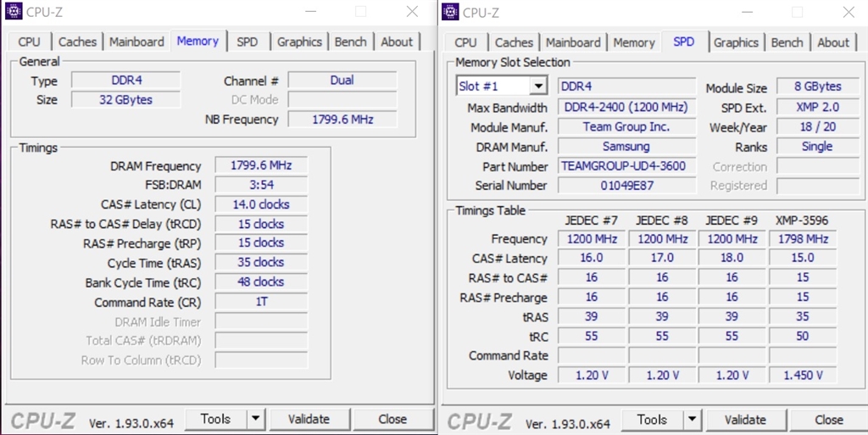Click the empty Correction field
Viewport: 868px width, 435px height.
coord(818,166)
